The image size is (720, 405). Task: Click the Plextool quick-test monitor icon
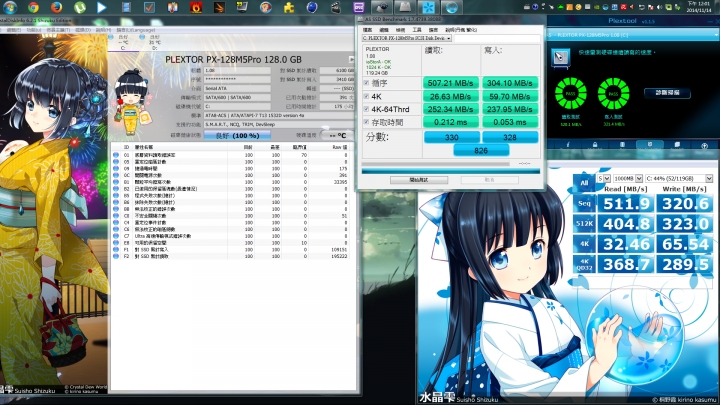[x=560, y=58]
